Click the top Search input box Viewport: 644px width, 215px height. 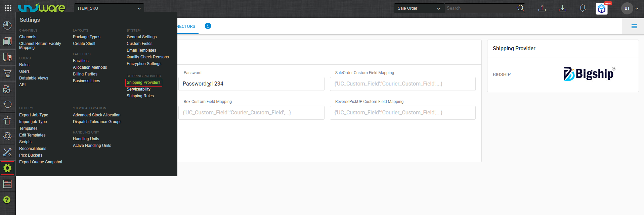pos(480,8)
